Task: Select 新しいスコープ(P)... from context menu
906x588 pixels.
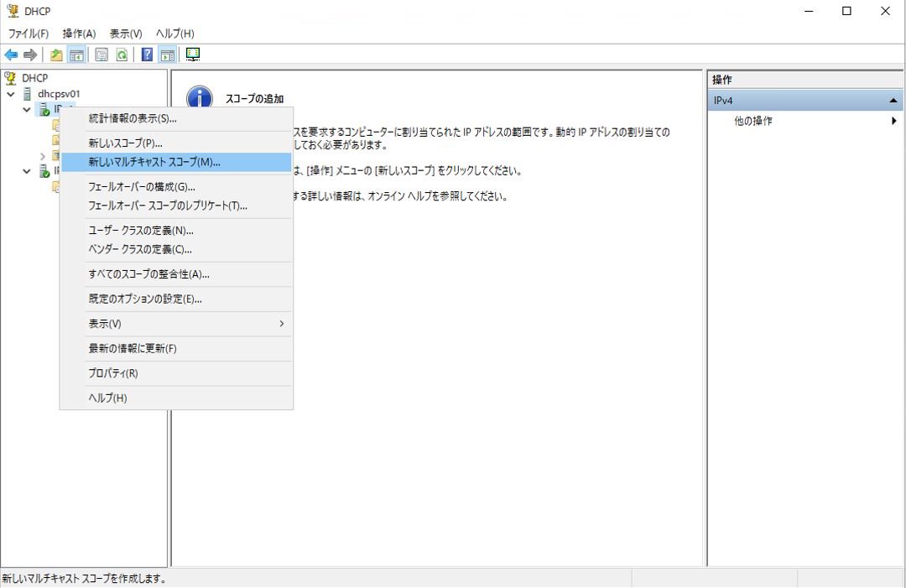Action: tap(125, 143)
